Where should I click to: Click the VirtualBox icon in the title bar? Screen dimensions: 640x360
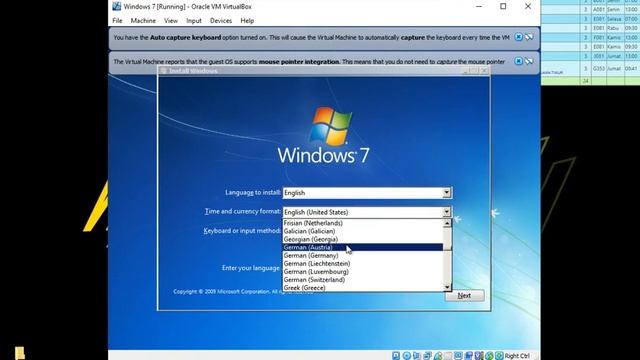coord(117,6)
